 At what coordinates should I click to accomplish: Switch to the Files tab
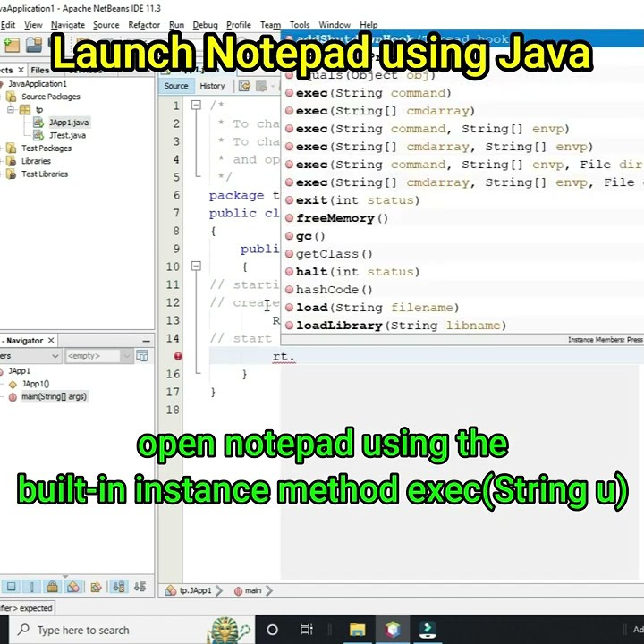(x=40, y=71)
